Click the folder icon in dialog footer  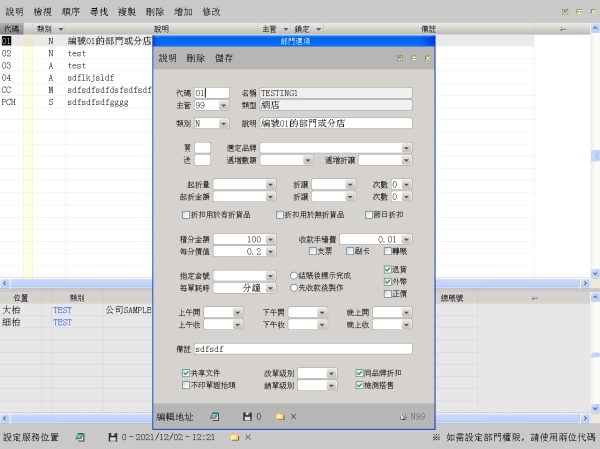[x=280, y=415]
